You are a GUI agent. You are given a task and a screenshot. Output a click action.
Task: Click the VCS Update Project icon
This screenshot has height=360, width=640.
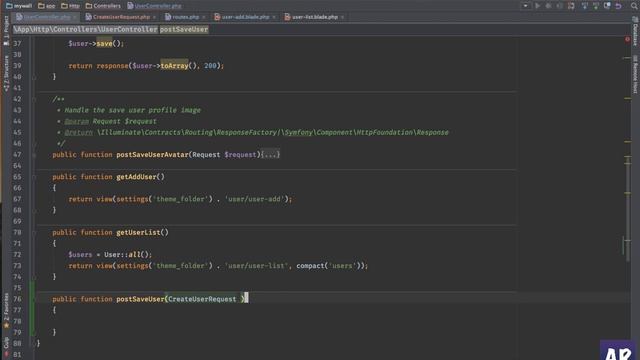pyautogui.click(x=585, y=6)
